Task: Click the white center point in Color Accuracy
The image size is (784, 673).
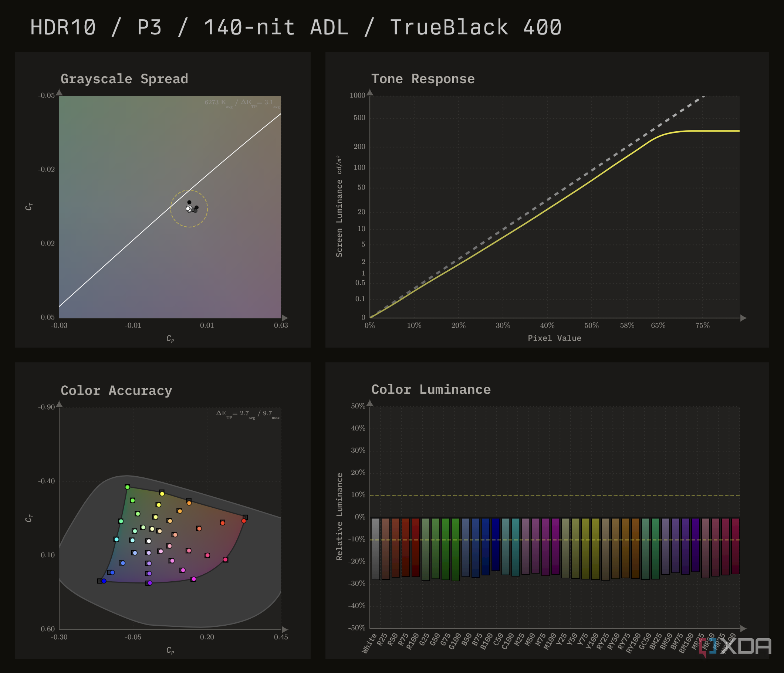Action: pyautogui.click(x=149, y=541)
